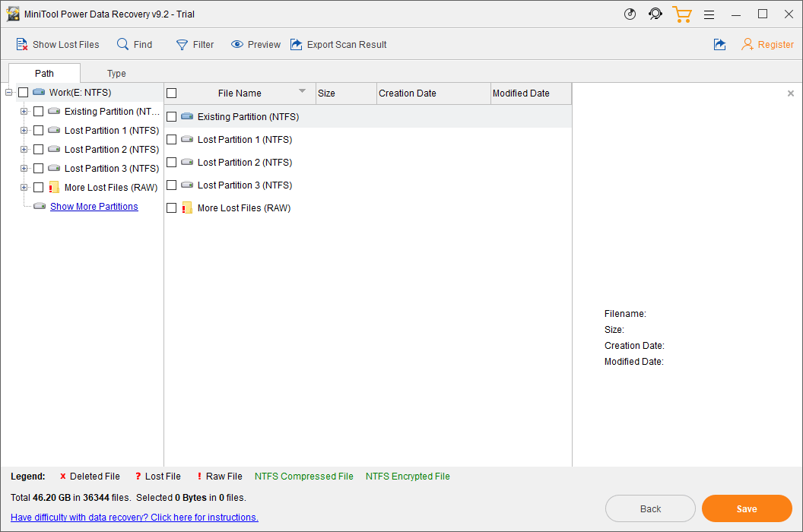Expand More Lost Files (RAW) node

[24, 188]
